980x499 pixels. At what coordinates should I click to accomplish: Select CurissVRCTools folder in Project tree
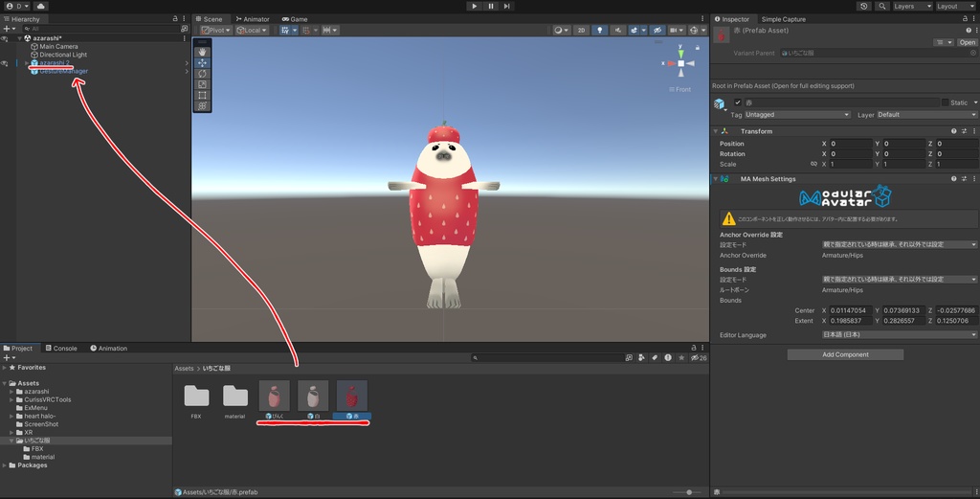click(48, 399)
